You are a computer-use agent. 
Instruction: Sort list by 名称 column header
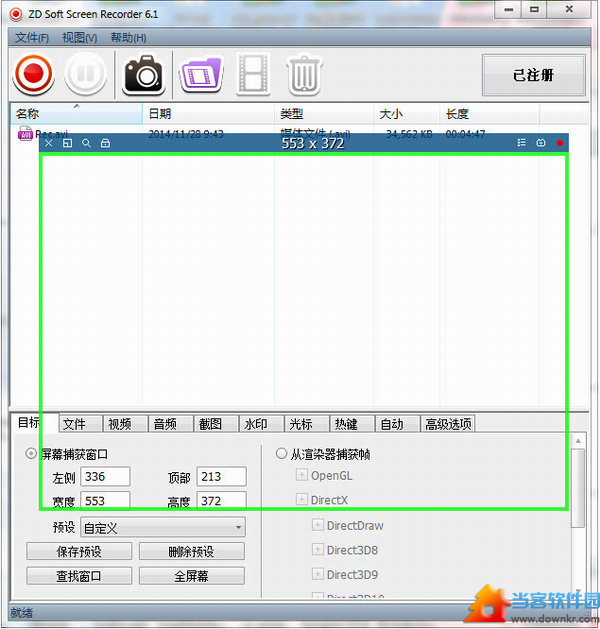coord(76,114)
